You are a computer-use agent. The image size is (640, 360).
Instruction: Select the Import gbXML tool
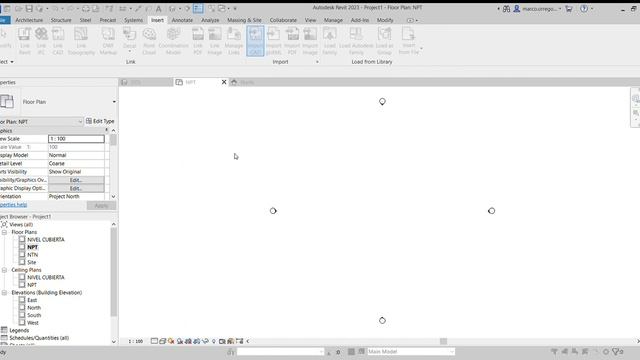click(273, 41)
